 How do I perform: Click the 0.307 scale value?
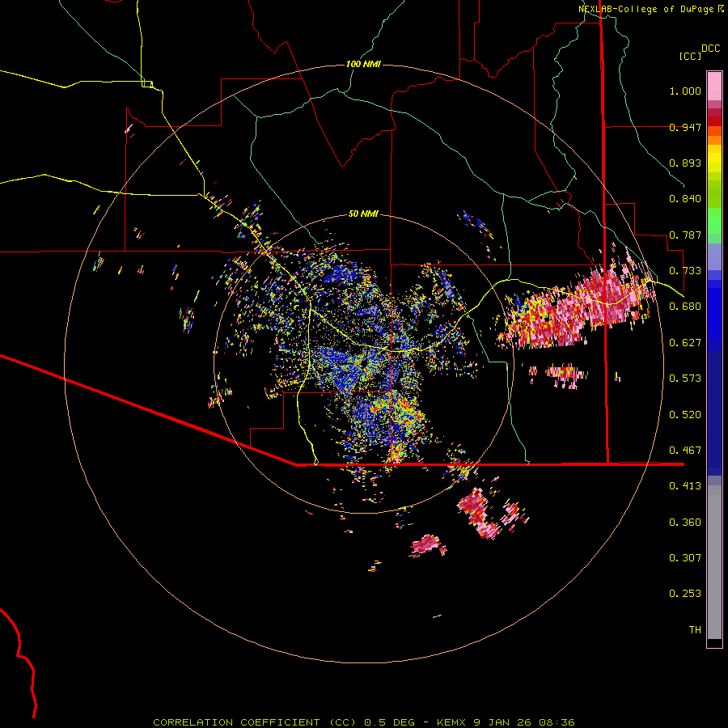click(x=685, y=558)
